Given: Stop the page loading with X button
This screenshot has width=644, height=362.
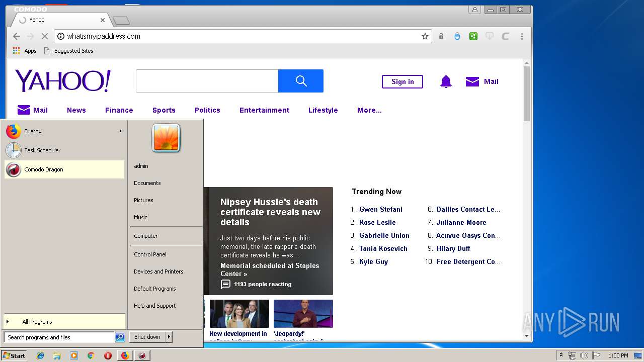Looking at the screenshot, I should tap(44, 36).
